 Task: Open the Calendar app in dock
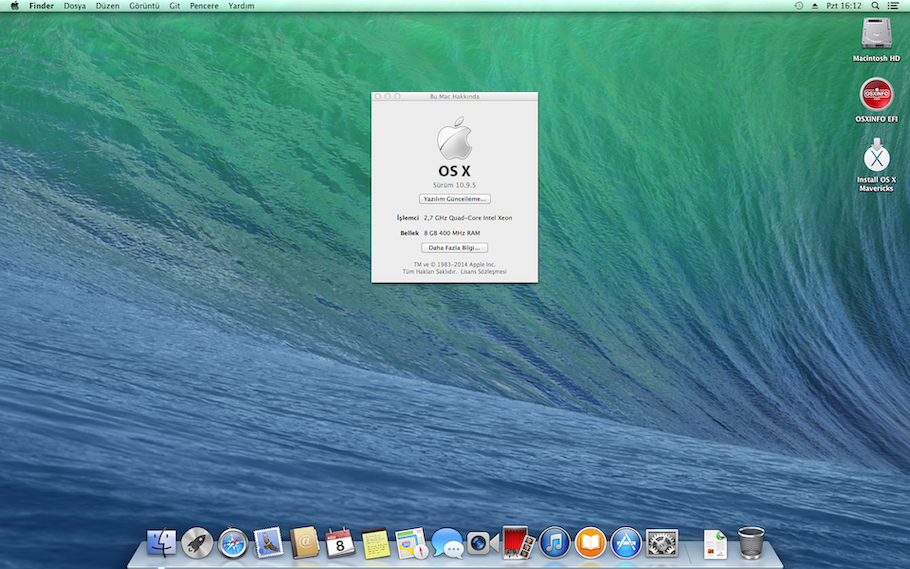[340, 543]
